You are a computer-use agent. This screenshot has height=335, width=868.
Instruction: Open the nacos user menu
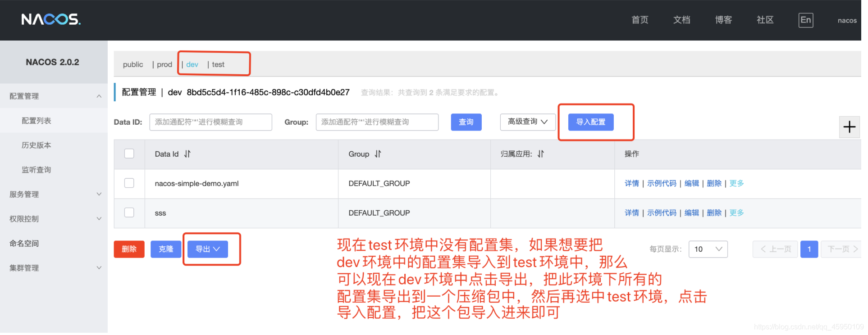847,20
